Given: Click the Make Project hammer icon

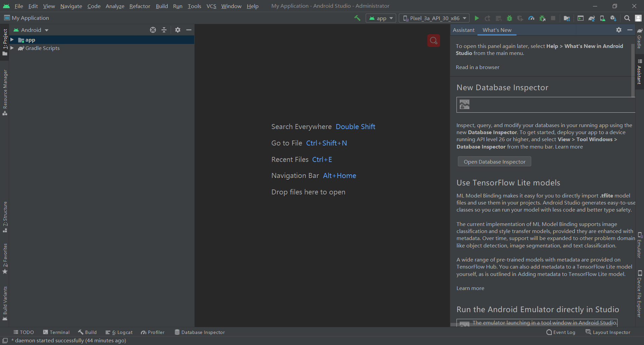Looking at the screenshot, I should pyautogui.click(x=357, y=18).
